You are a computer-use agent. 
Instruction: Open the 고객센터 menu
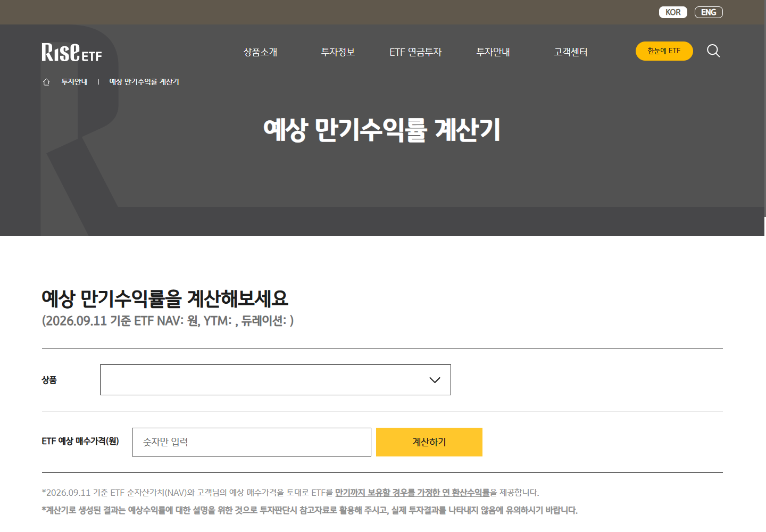571,52
